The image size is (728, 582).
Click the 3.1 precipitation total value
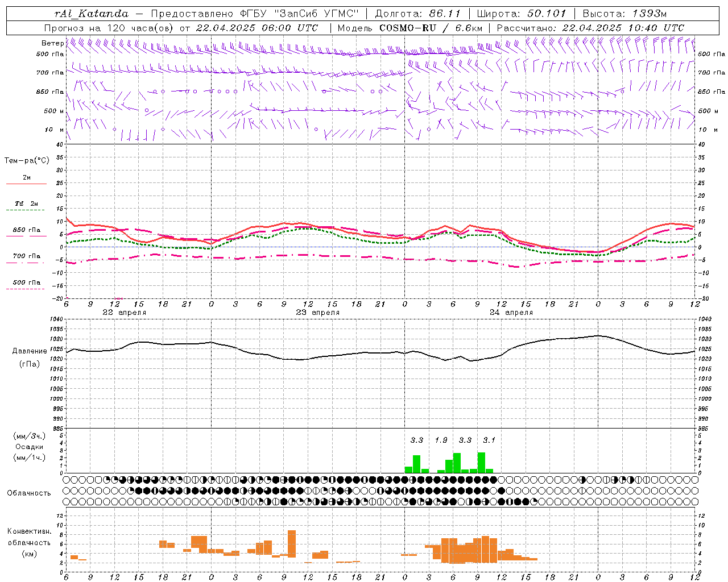(489, 440)
